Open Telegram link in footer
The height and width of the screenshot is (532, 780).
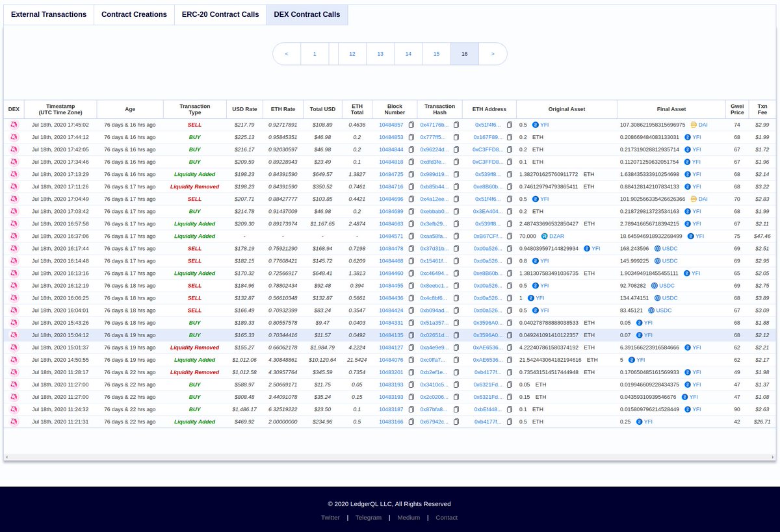pyautogui.click(x=369, y=518)
